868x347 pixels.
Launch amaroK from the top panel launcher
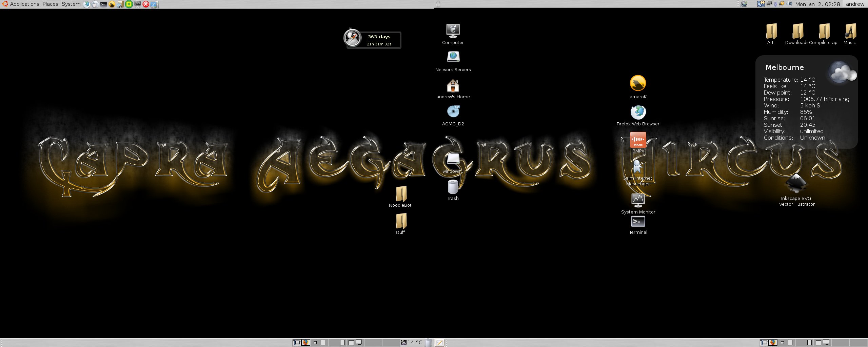pos(112,4)
